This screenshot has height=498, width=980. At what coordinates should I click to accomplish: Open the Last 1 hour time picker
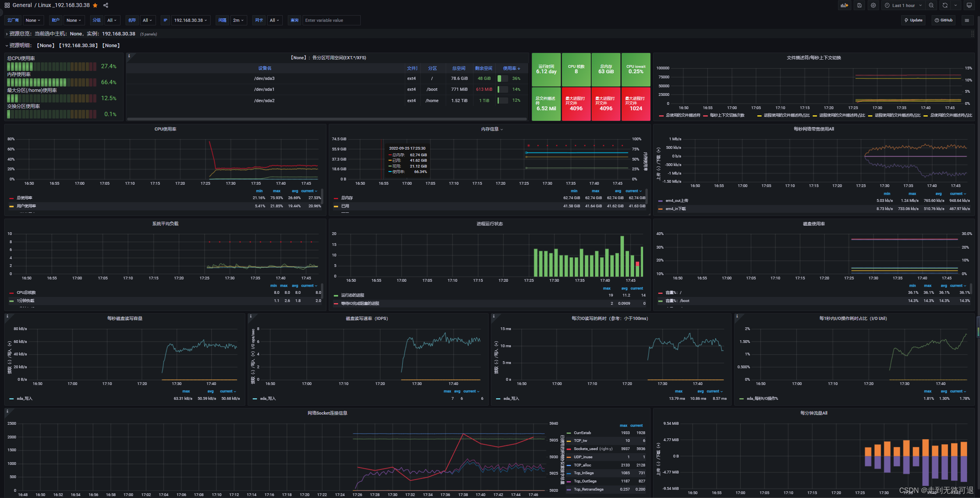coord(903,5)
